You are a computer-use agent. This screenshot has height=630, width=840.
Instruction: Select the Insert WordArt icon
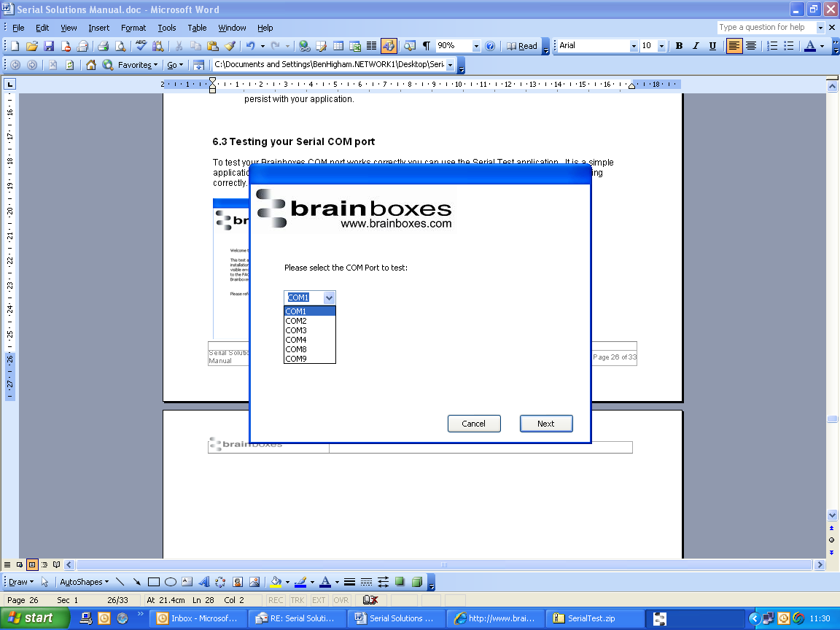pyautogui.click(x=203, y=582)
